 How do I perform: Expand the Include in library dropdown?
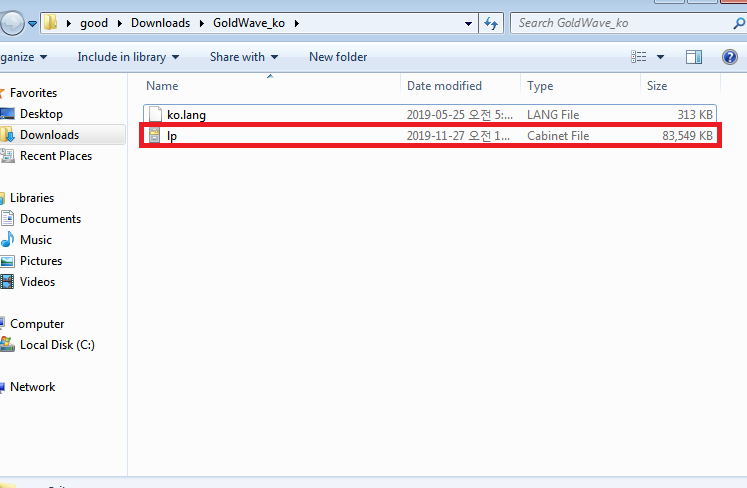tap(128, 57)
